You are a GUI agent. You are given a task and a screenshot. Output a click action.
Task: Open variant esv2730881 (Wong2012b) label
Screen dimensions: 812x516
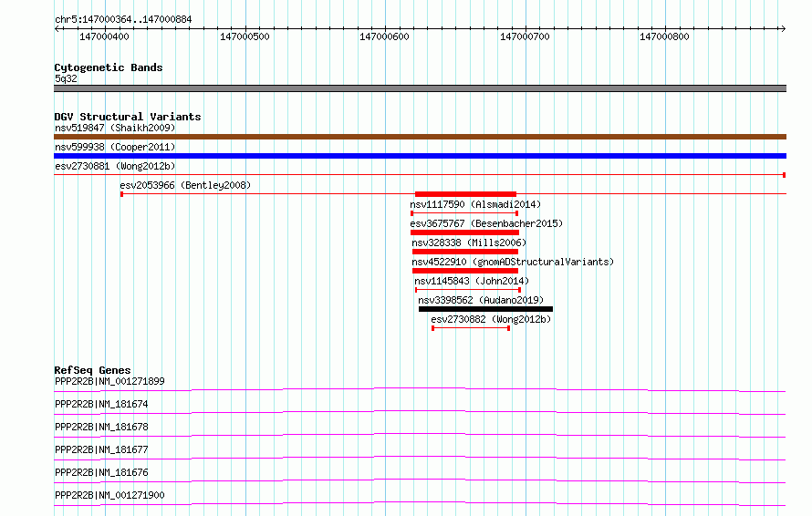coord(115,166)
